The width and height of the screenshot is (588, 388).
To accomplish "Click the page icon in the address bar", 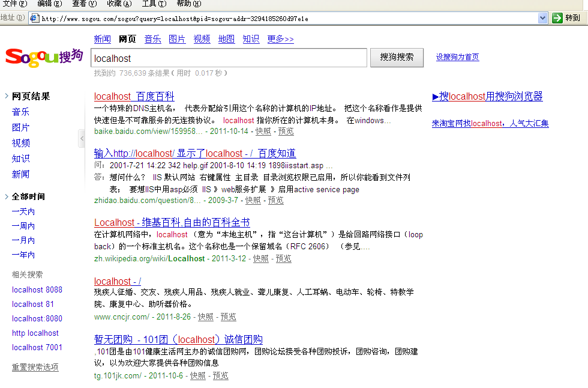I will pyautogui.click(x=35, y=18).
